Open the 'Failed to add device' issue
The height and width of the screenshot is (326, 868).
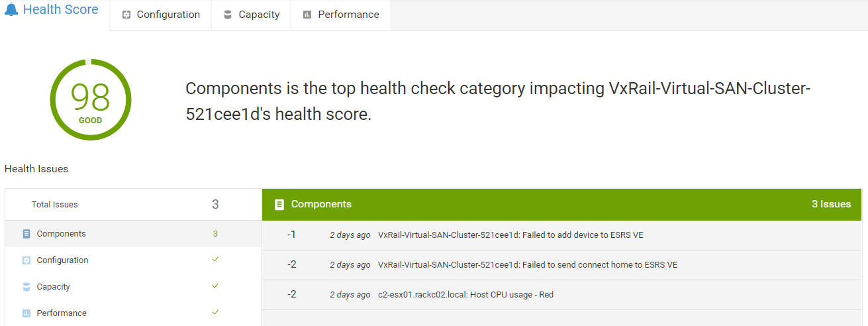point(510,235)
